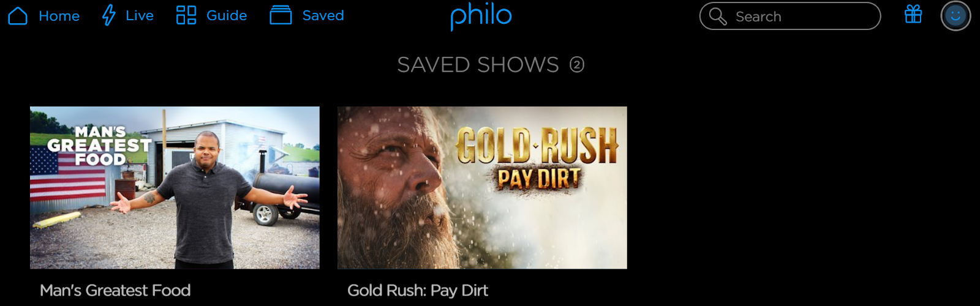The image size is (980, 306).
Task: Switch to the Live tab label
Action: [x=140, y=16]
